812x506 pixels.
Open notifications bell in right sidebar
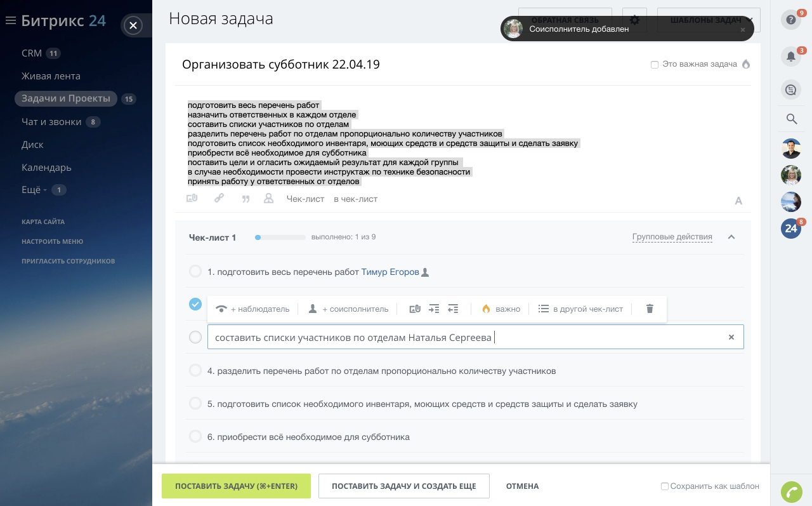(x=791, y=57)
